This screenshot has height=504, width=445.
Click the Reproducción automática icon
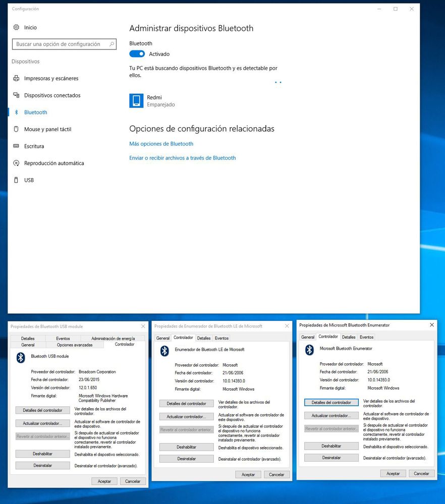tap(16, 163)
